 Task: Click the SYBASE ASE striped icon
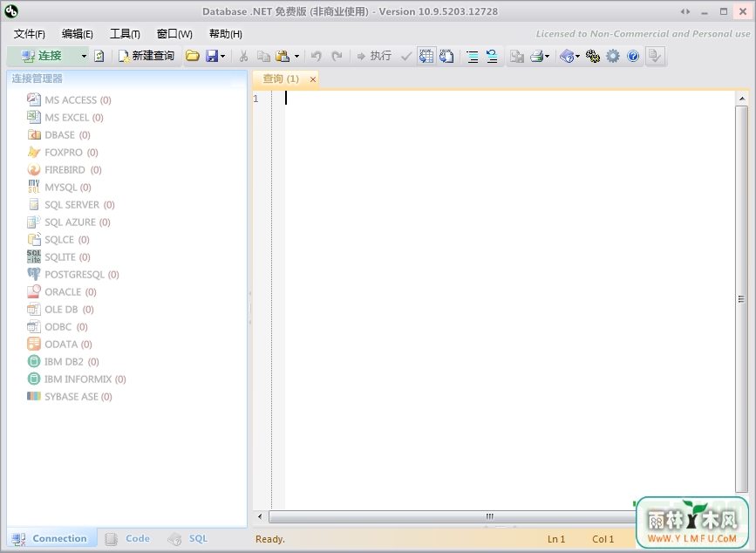34,396
